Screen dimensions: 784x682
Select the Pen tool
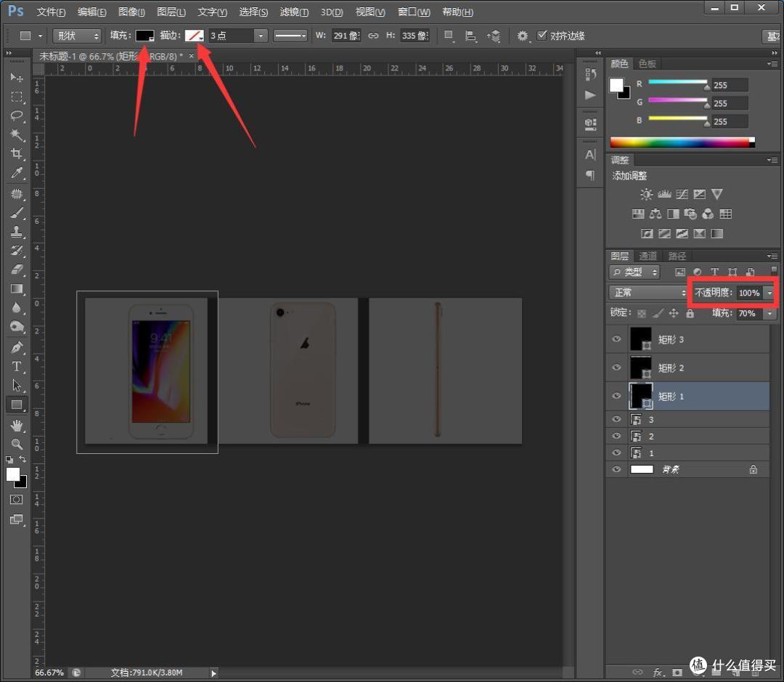17,347
